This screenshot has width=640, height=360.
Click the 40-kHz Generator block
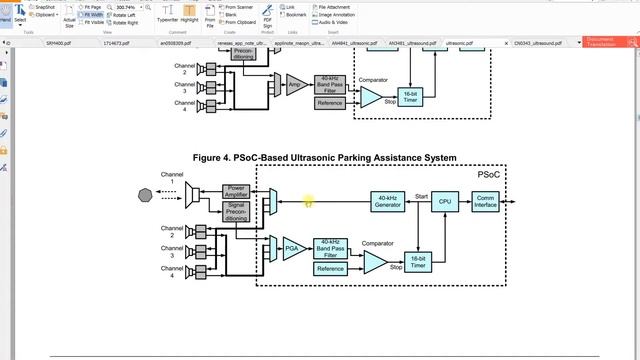point(388,202)
